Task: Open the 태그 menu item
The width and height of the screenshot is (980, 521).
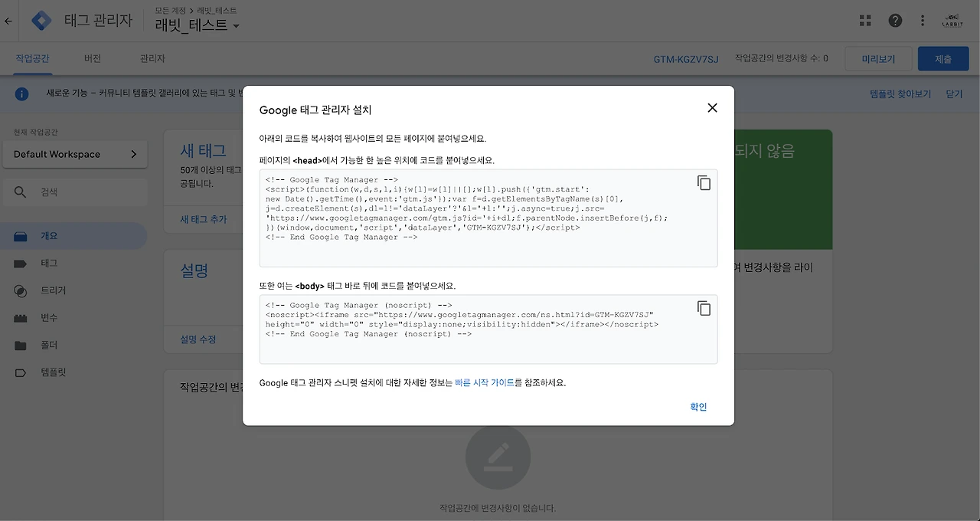Action: [49, 264]
